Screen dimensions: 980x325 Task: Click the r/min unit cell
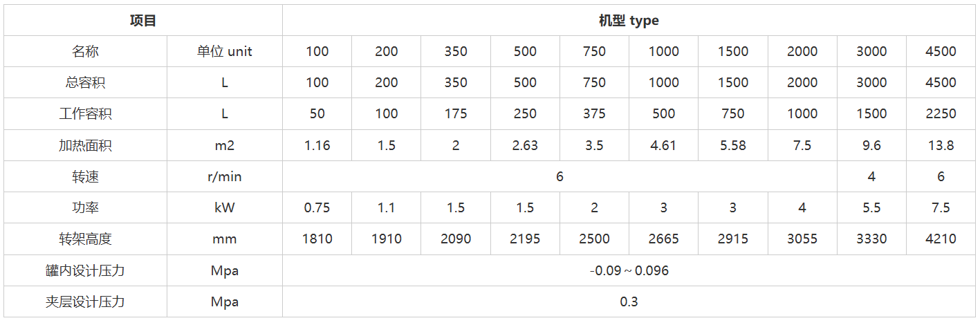pyautogui.click(x=224, y=177)
